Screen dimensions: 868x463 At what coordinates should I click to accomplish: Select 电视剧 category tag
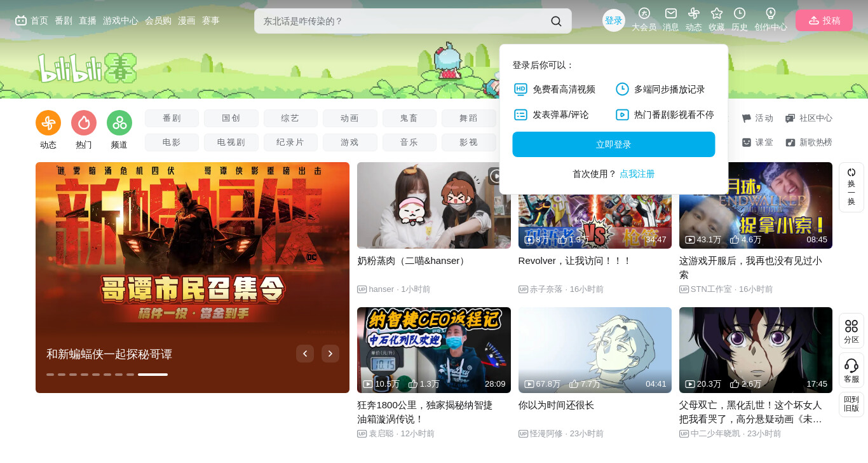coord(231,142)
